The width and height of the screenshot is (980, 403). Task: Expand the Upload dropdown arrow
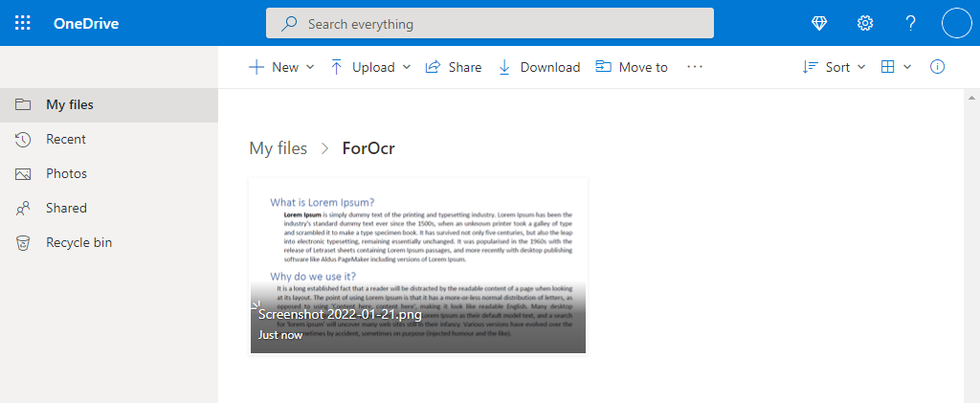click(406, 67)
